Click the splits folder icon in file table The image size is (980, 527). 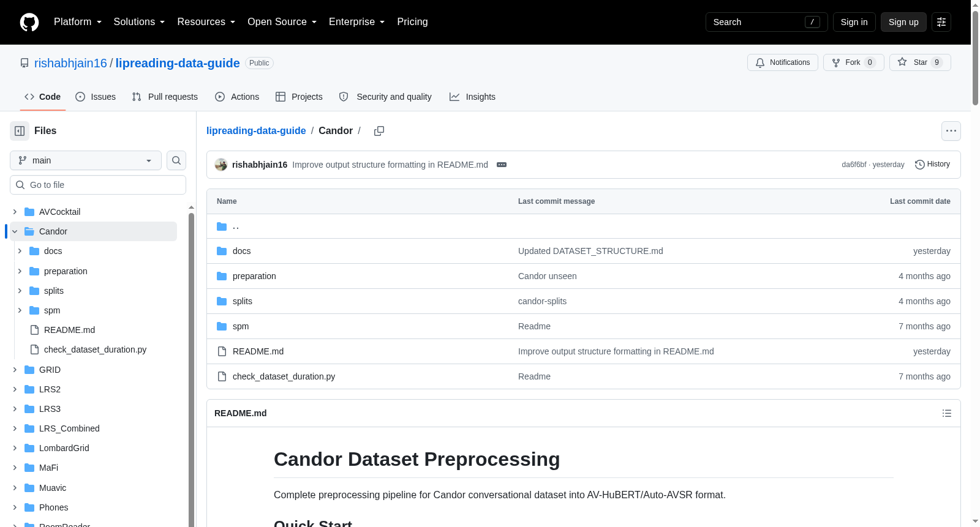tap(222, 301)
